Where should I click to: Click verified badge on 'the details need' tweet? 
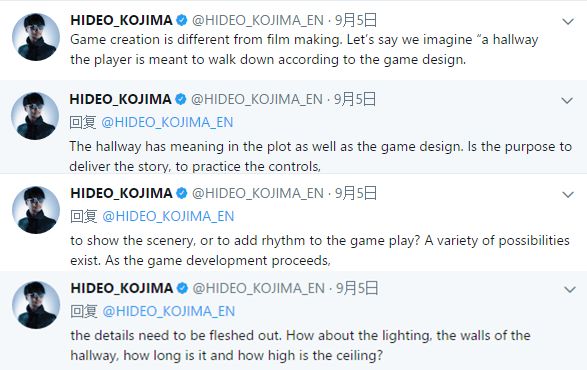pyautogui.click(x=182, y=288)
